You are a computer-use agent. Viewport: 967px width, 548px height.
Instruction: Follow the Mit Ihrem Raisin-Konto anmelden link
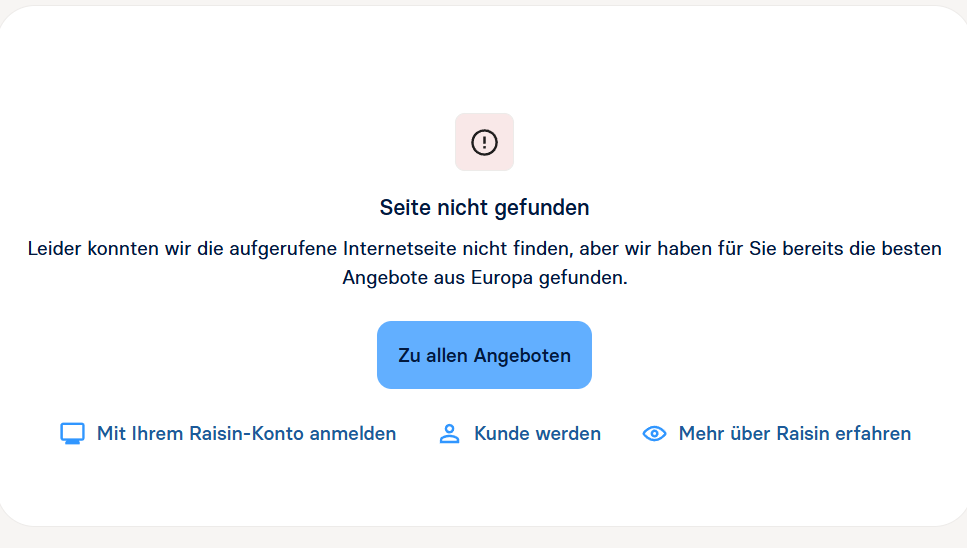pyautogui.click(x=228, y=433)
